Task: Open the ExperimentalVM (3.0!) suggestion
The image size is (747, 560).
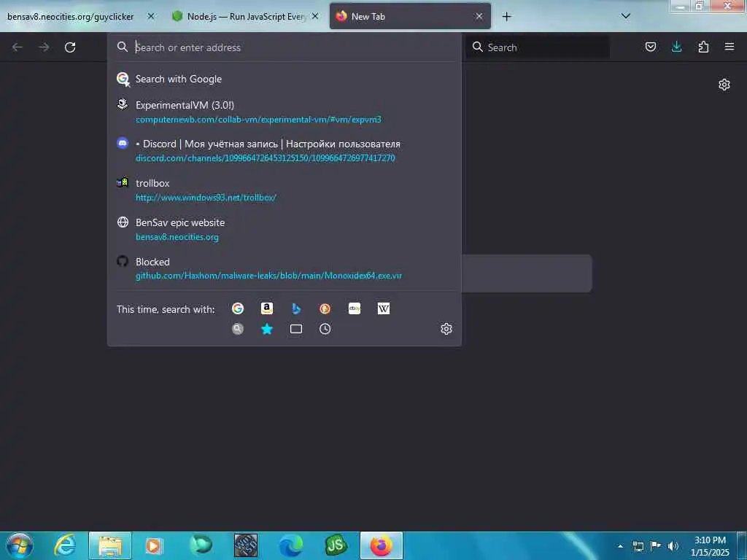Action: (x=285, y=112)
